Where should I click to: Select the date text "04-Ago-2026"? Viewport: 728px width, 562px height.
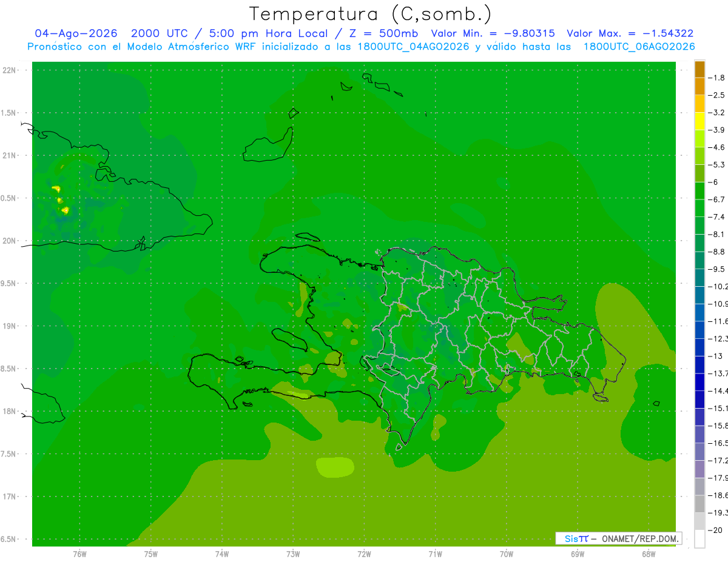[76, 33]
